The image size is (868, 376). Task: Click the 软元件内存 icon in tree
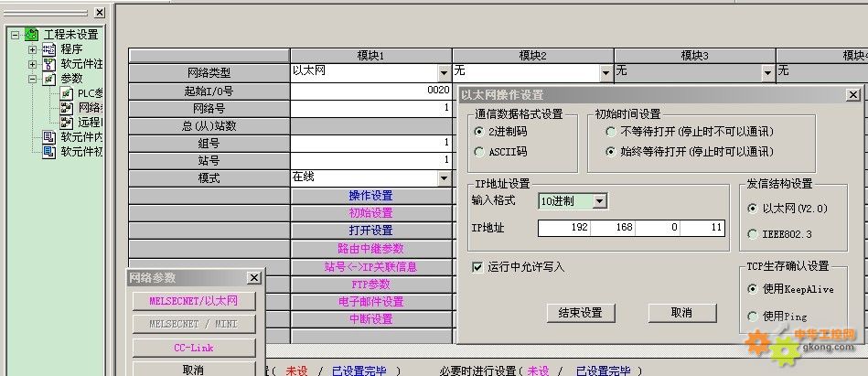coord(49,137)
